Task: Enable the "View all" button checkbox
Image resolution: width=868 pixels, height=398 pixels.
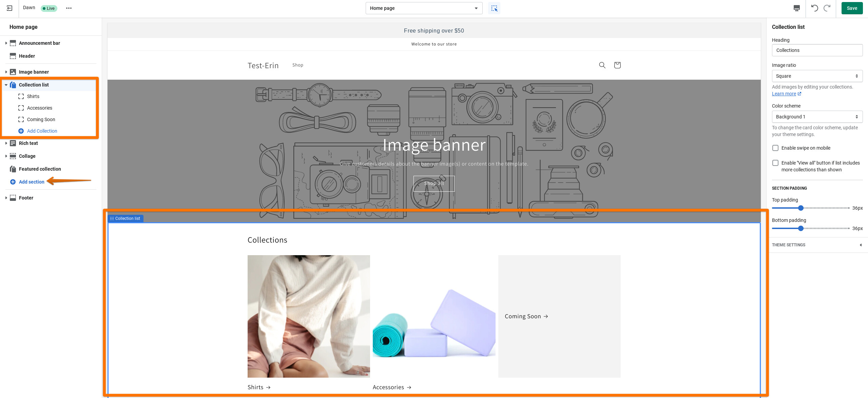Action: click(775, 163)
